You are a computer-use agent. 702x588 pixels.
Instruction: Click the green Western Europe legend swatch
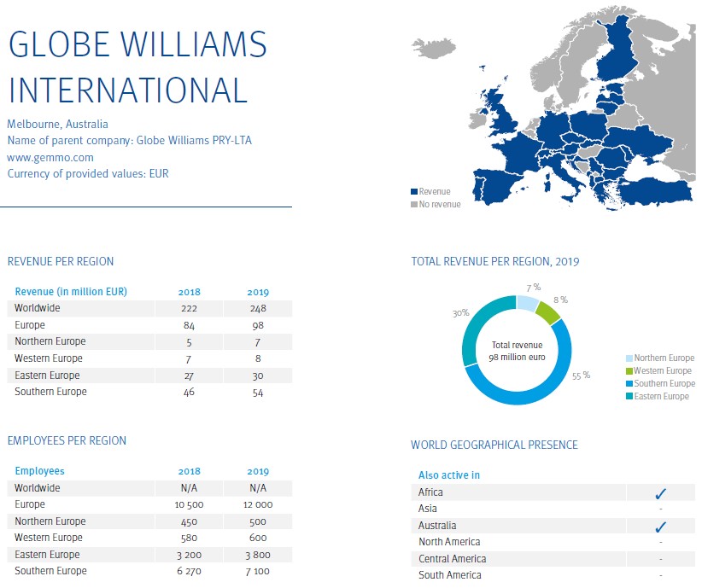(630, 371)
